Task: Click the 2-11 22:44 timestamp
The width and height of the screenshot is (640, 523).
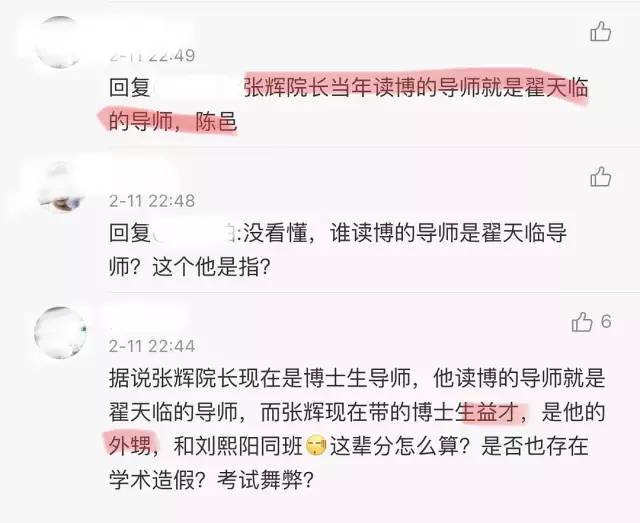Action: point(152,346)
